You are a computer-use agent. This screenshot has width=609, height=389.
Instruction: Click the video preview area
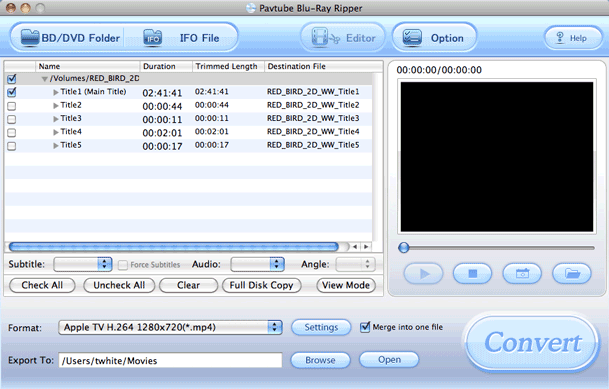(497, 157)
